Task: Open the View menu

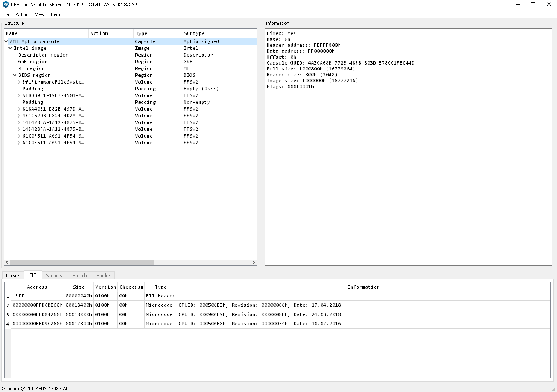Action: pos(40,14)
